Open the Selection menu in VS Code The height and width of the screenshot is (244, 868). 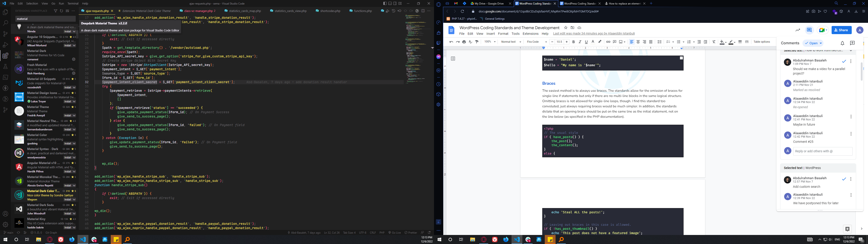point(32,3)
